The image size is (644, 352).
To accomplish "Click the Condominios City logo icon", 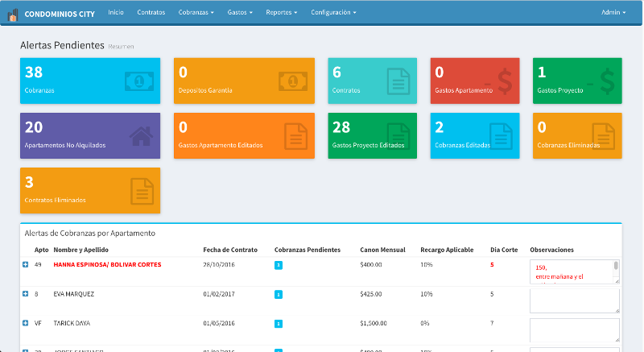I will tap(13, 14).
